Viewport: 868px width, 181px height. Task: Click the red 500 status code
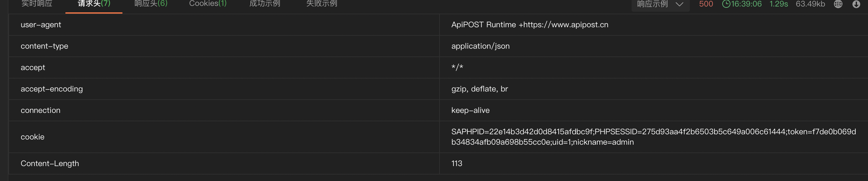click(x=706, y=4)
